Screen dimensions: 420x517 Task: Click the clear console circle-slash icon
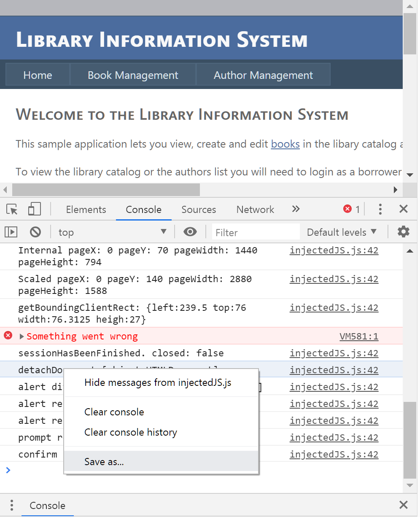[x=35, y=232]
